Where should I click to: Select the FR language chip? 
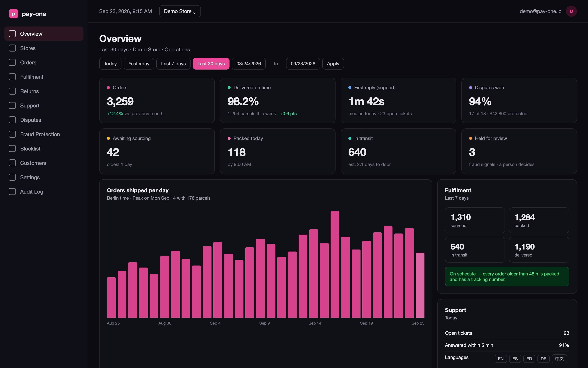529,359
